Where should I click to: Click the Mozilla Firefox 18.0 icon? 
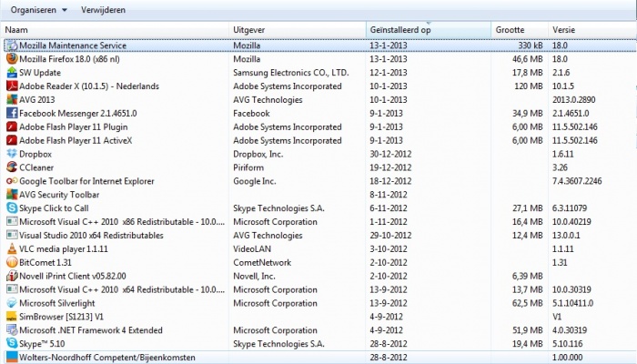pos(11,58)
